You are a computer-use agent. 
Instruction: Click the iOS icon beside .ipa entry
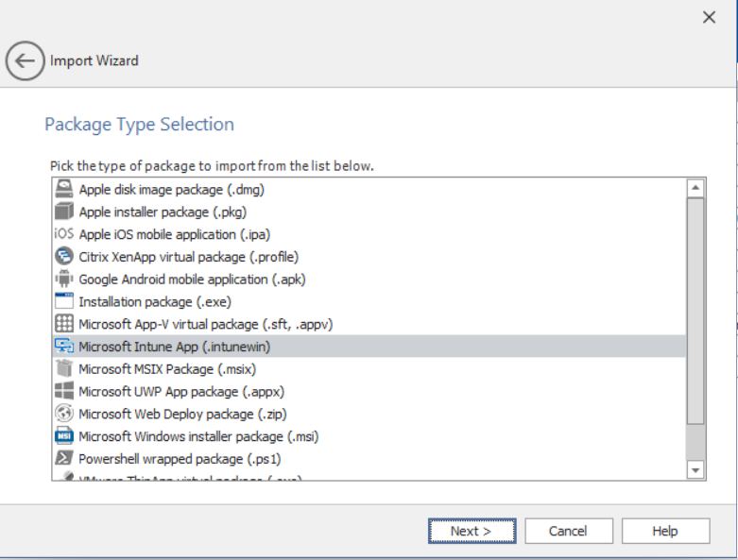click(x=64, y=233)
